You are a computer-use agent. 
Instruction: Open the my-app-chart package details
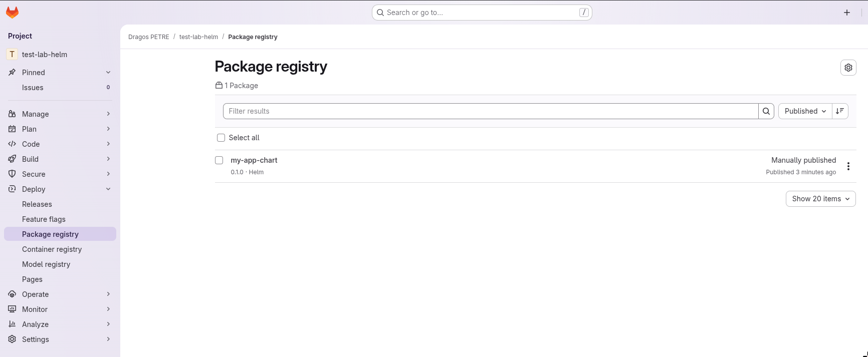(x=254, y=160)
